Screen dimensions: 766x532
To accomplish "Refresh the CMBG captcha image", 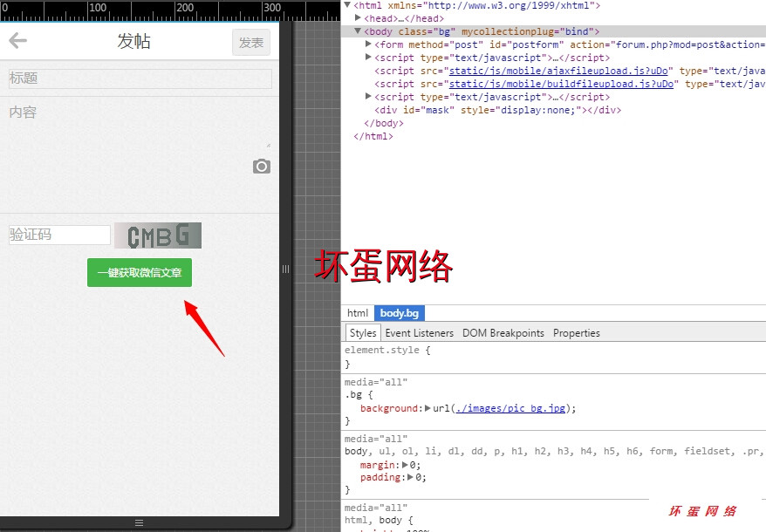I will [x=158, y=235].
